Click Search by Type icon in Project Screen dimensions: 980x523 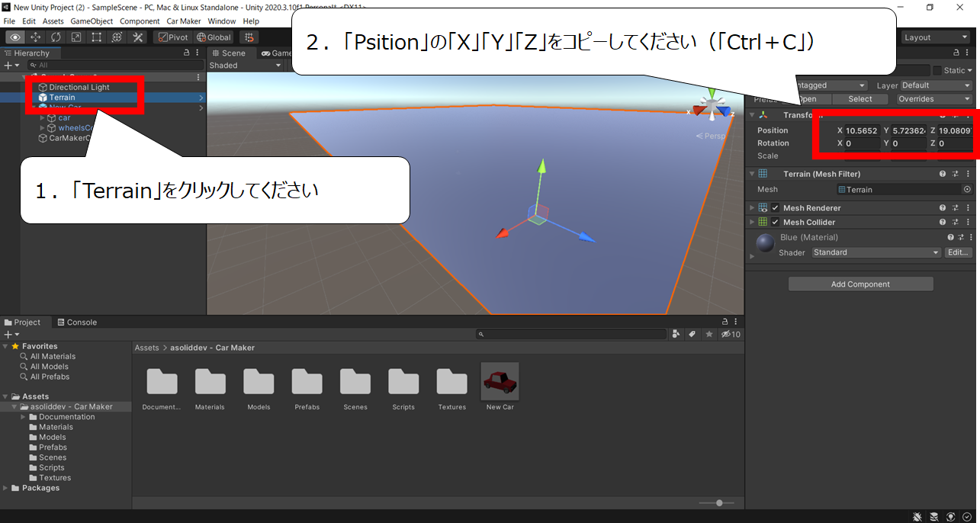point(676,334)
